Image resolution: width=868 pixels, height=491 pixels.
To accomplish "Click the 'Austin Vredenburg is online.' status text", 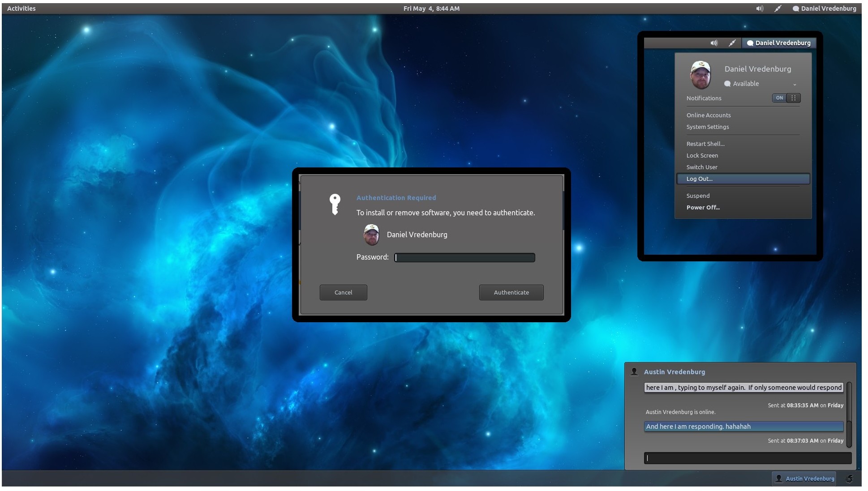I will tap(681, 412).
